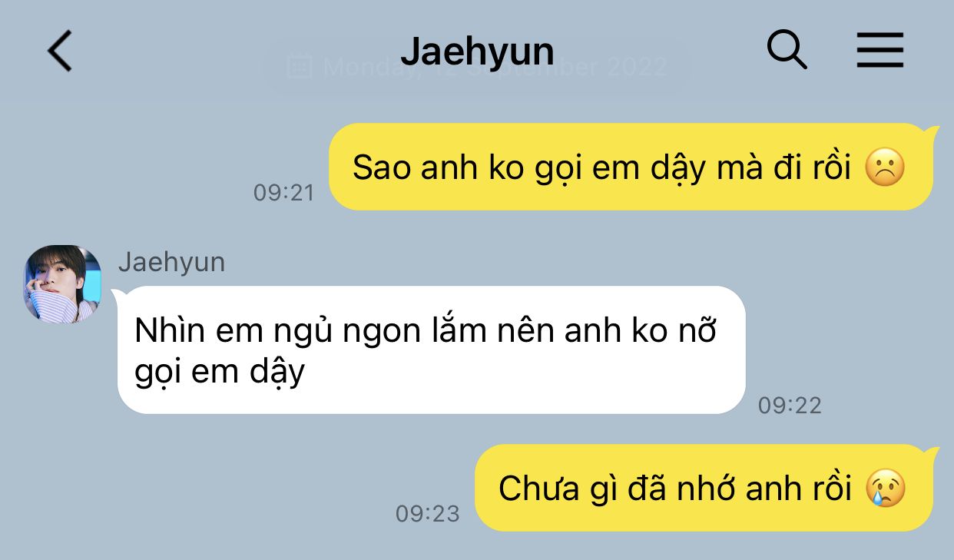
Task: Go back using the left arrow
Action: point(60,51)
